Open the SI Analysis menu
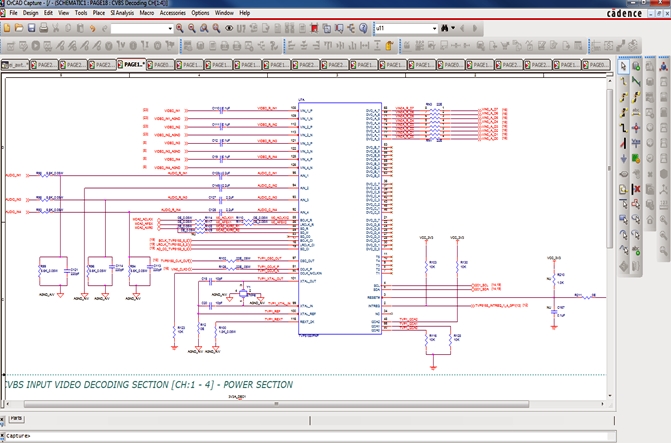Image resolution: width=671 pixels, height=443 pixels. pos(122,13)
